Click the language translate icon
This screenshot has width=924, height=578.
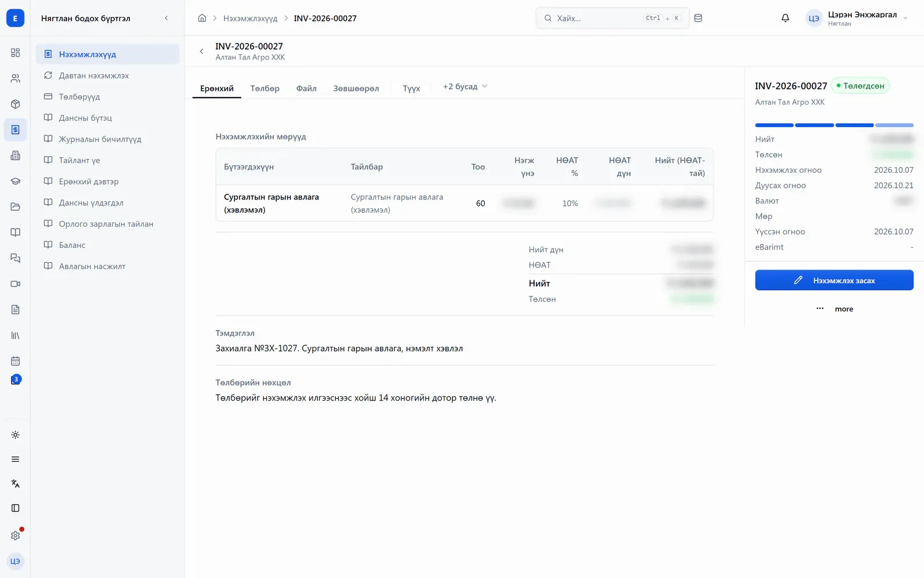(16, 484)
